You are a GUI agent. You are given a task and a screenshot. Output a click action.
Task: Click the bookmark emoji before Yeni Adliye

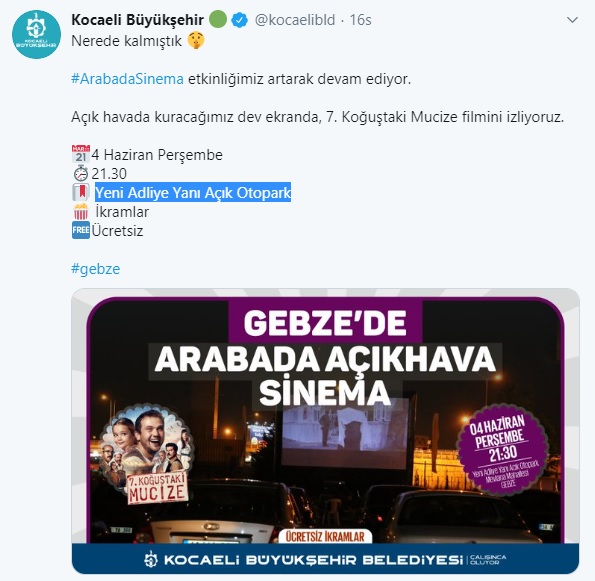point(80,192)
